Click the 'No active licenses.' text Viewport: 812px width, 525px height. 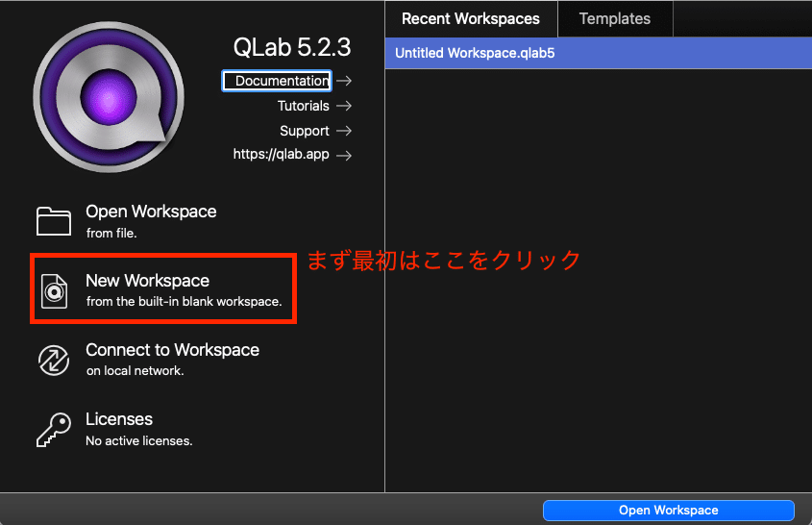pyautogui.click(x=139, y=441)
